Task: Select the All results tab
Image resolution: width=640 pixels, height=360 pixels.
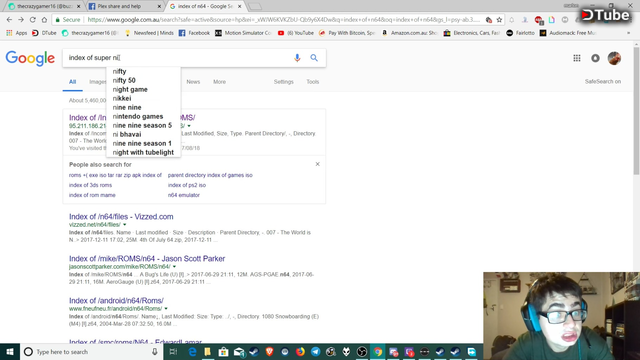Action: click(x=73, y=82)
